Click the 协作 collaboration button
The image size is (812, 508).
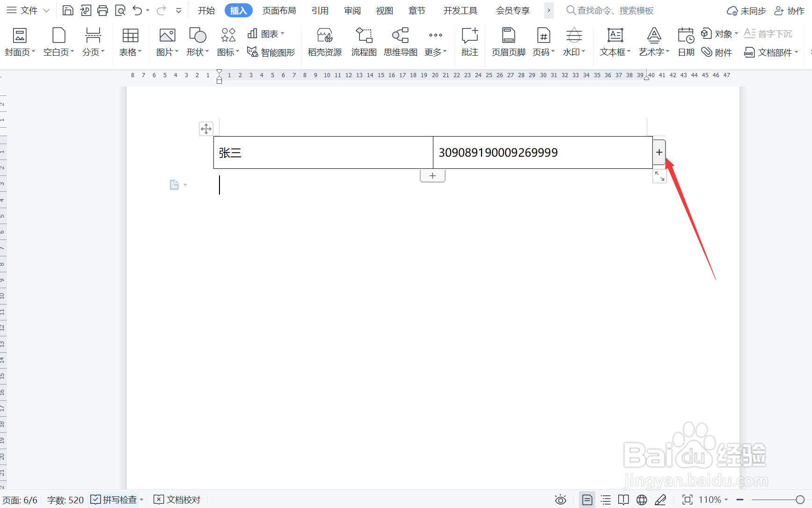790,11
